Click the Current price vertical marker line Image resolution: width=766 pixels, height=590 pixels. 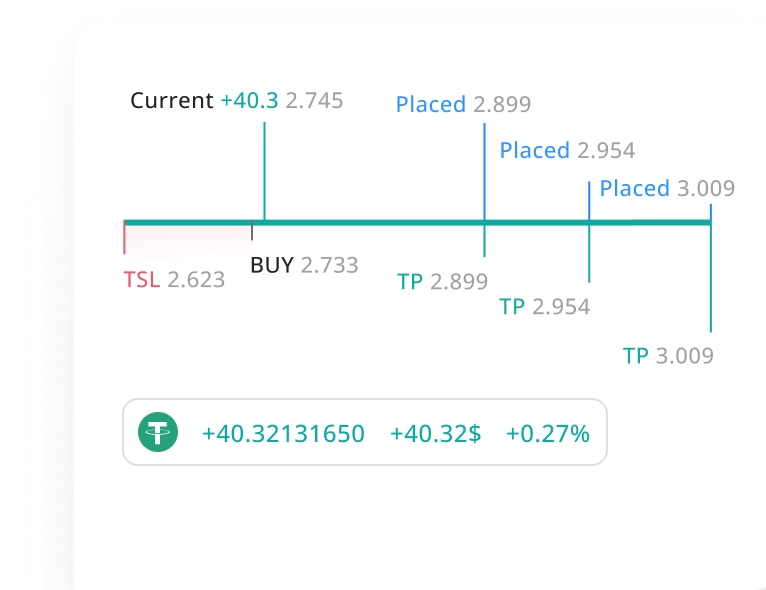click(264, 171)
